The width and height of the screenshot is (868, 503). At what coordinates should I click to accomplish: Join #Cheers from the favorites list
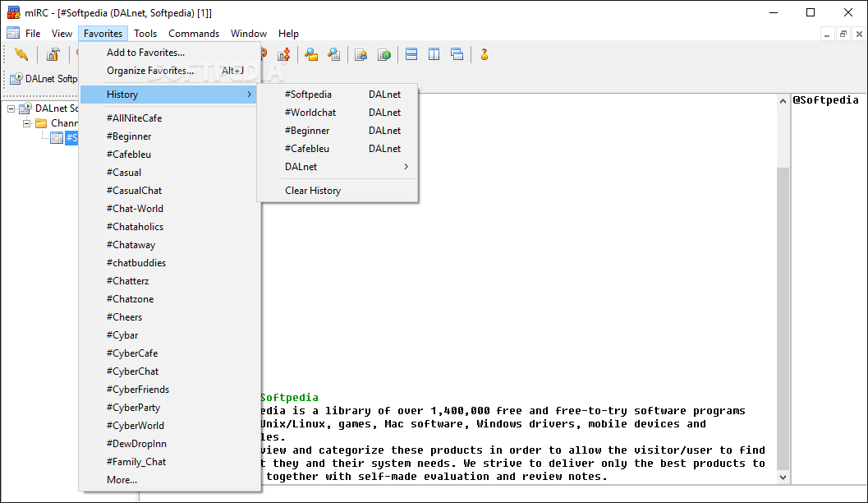(x=170, y=317)
